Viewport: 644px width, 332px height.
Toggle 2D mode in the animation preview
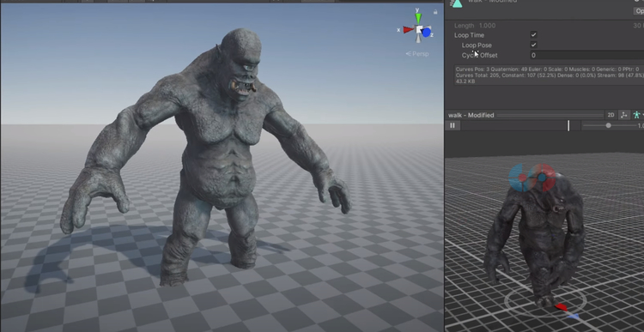(611, 115)
